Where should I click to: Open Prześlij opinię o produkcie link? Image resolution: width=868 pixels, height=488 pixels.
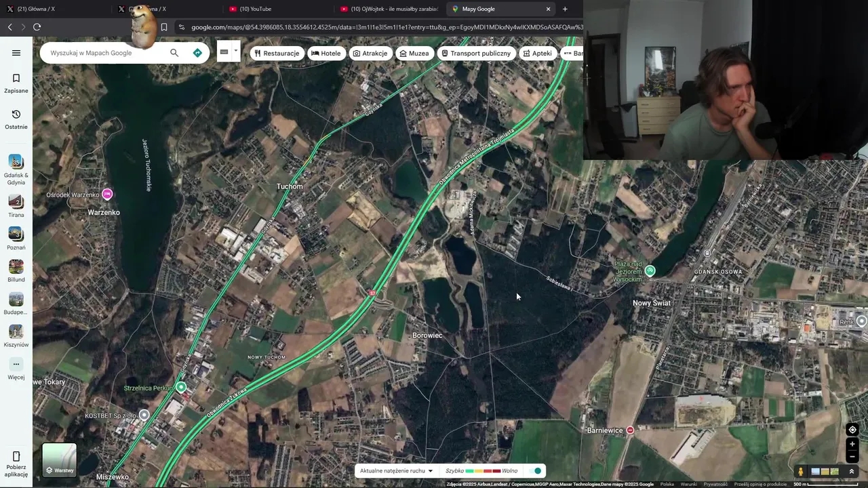pos(760,484)
